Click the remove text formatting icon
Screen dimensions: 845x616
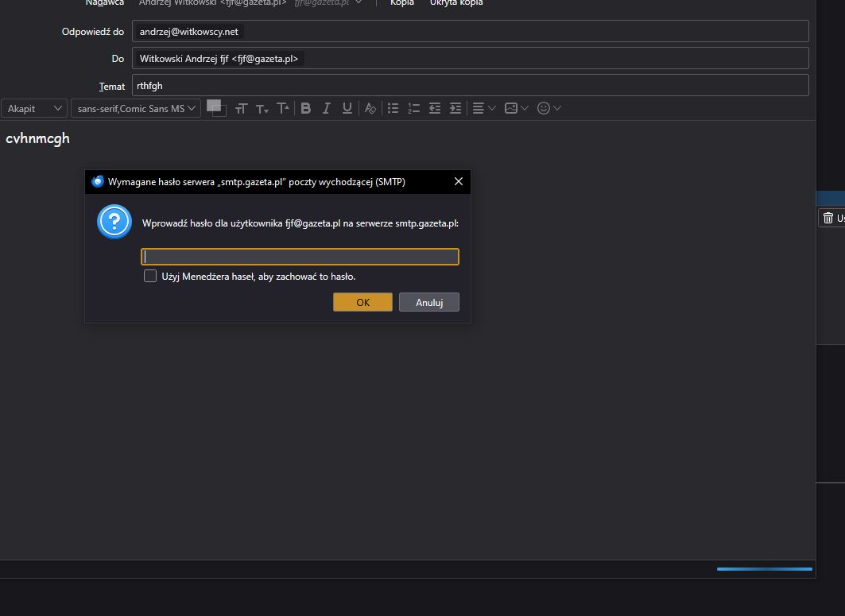(x=370, y=108)
